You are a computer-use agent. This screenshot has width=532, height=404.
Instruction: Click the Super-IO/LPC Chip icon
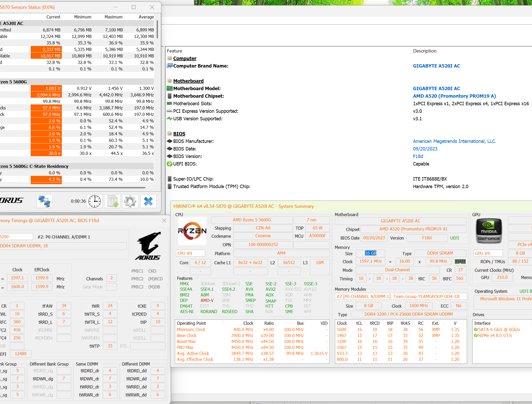170,179
